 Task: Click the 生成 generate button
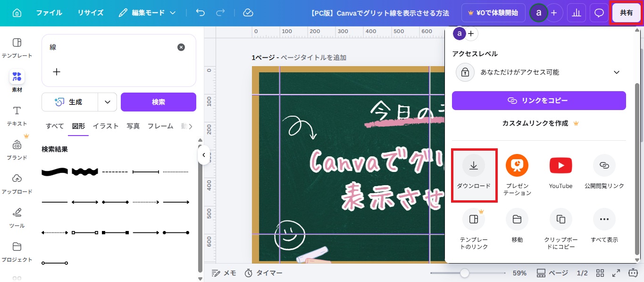click(x=70, y=102)
